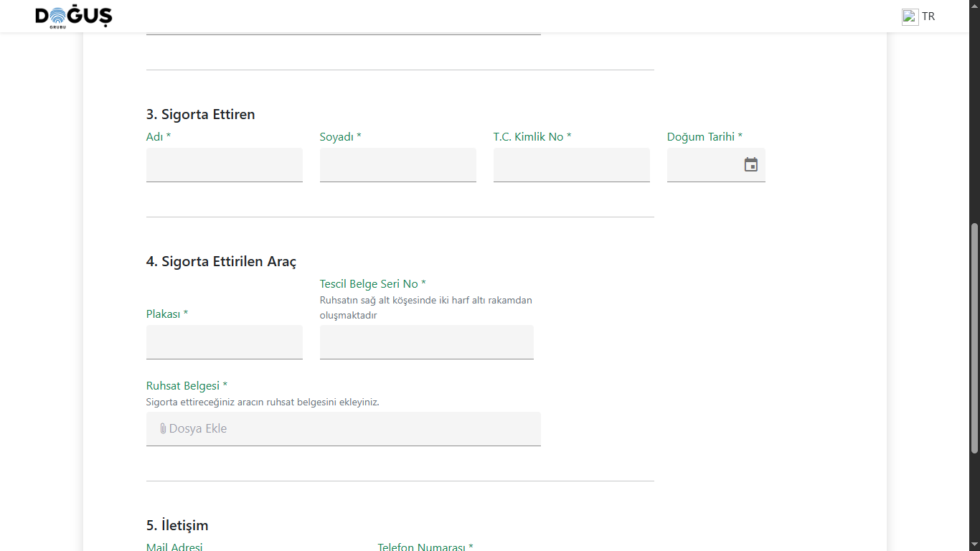Viewport: 980px width, 551px height.
Task: Click the Doğum Tarihi date input
Action: click(x=703, y=165)
